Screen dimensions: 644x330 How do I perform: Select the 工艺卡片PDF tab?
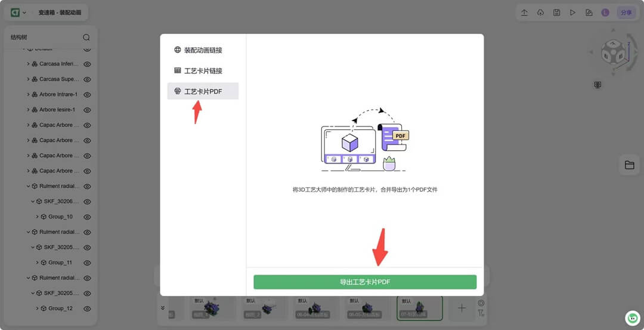203,91
